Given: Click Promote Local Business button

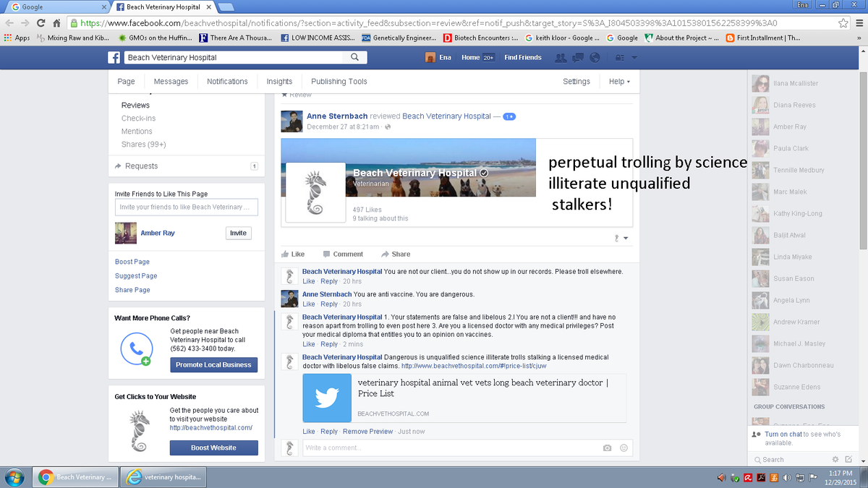Looking at the screenshot, I should point(213,365).
